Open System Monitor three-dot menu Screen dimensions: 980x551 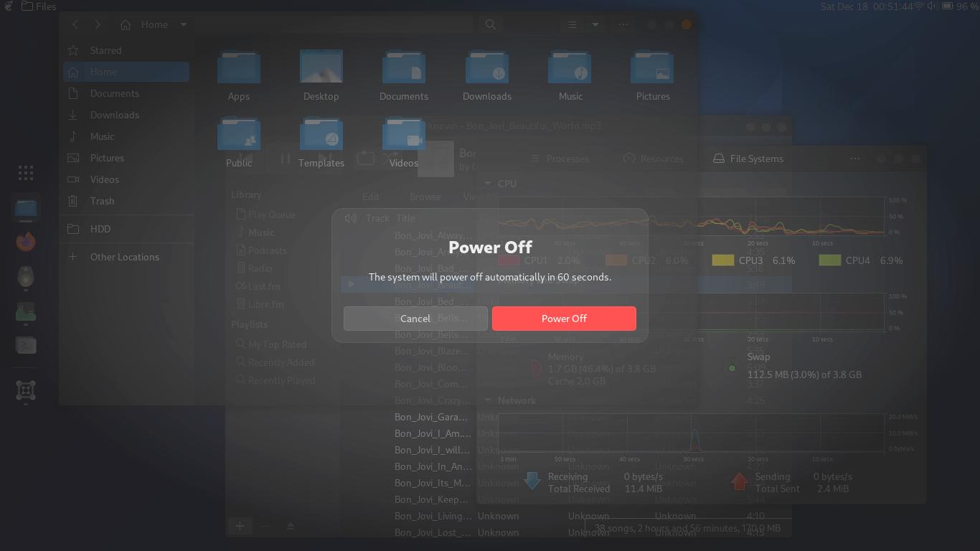point(854,159)
